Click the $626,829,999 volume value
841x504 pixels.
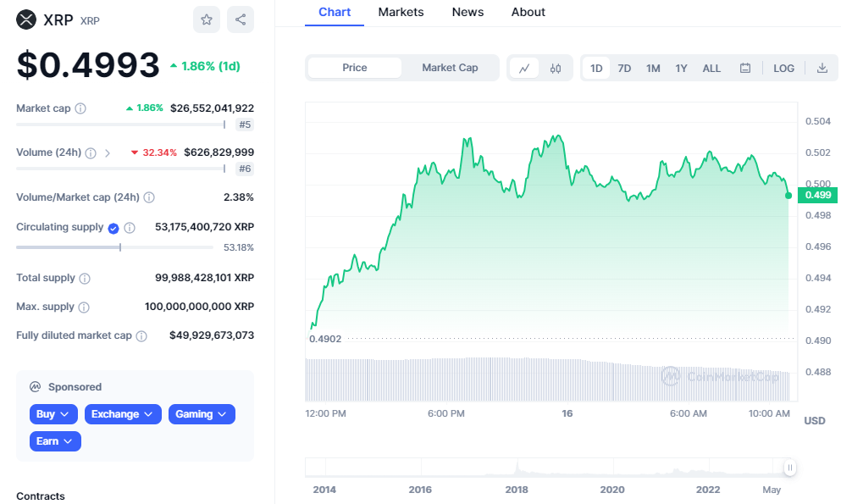coord(219,152)
